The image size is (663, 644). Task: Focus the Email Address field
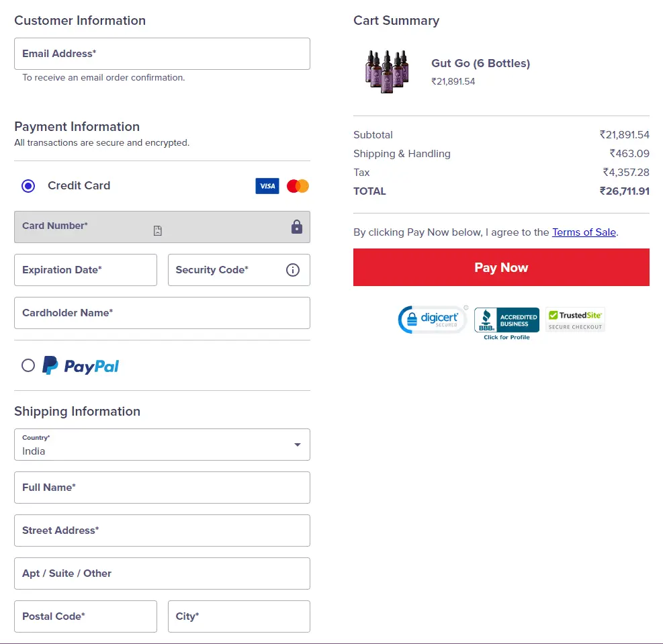(162, 54)
